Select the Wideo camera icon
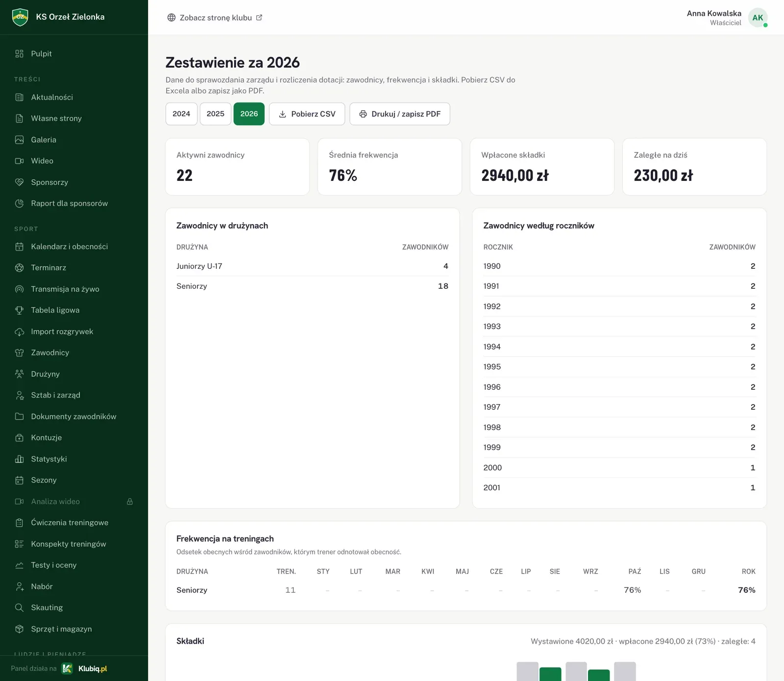 (19, 161)
